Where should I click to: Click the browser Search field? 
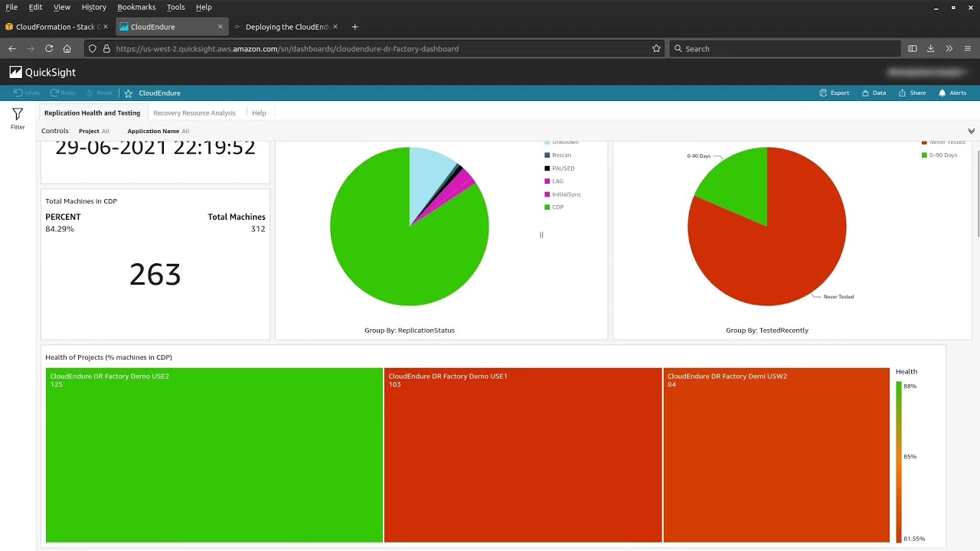coord(785,48)
